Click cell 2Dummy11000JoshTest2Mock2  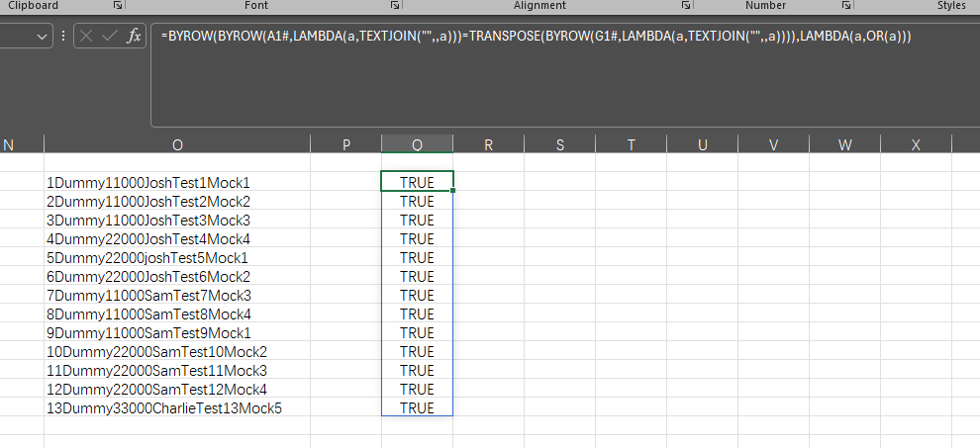177,201
